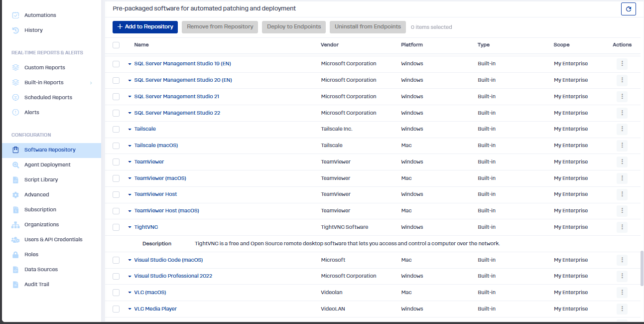The width and height of the screenshot is (644, 324).
Task: Click Uninstall from Endpoints button
Action: tap(368, 27)
